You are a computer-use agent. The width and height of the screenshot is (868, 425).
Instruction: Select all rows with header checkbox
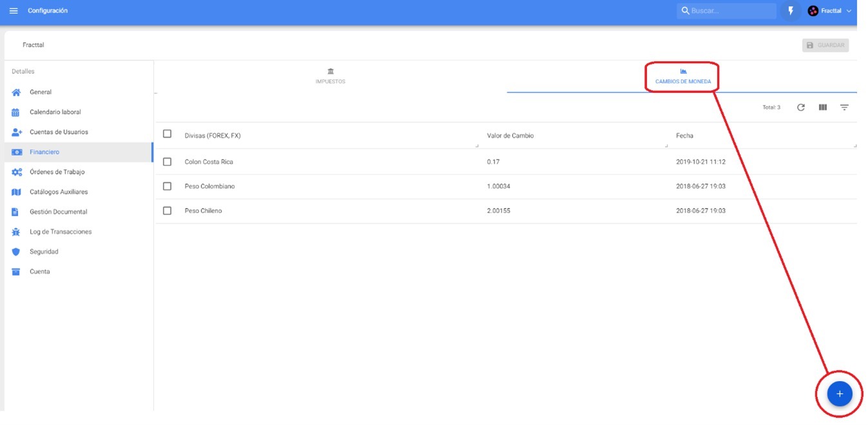coord(168,134)
